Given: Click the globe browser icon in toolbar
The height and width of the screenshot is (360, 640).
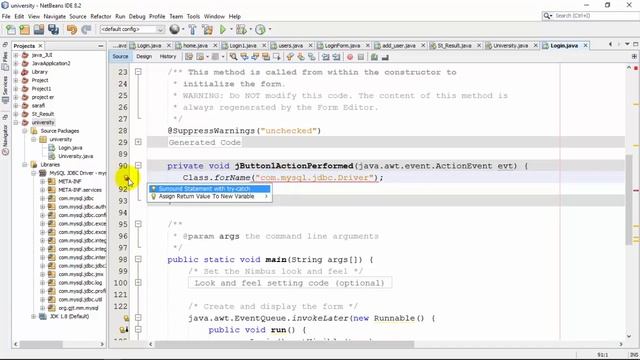Looking at the screenshot, I should [175, 29].
